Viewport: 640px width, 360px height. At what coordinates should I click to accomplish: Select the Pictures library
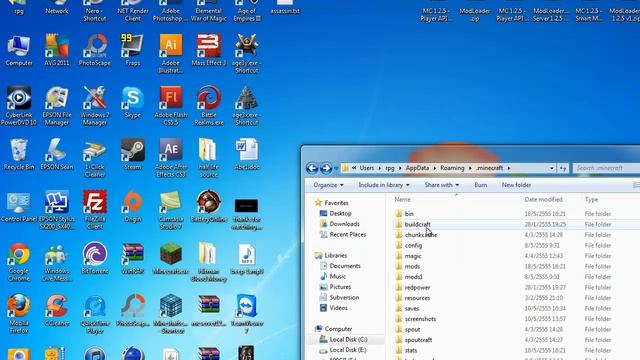coord(335,287)
